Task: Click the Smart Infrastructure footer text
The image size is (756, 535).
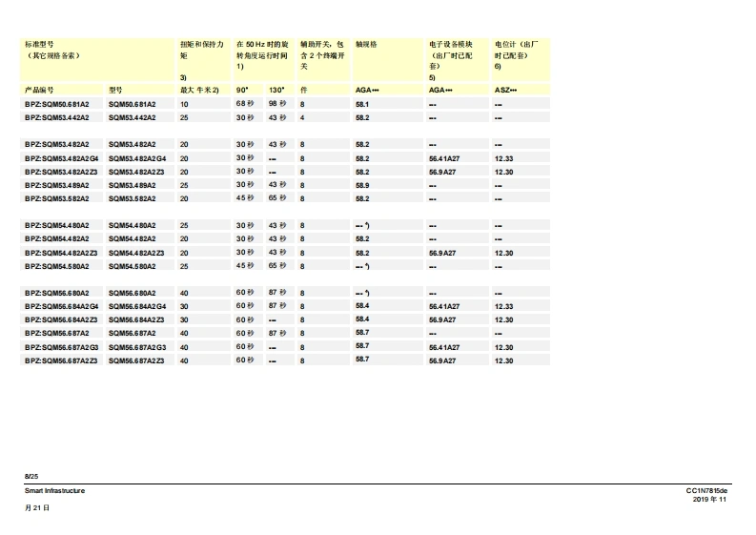Action: (54, 491)
